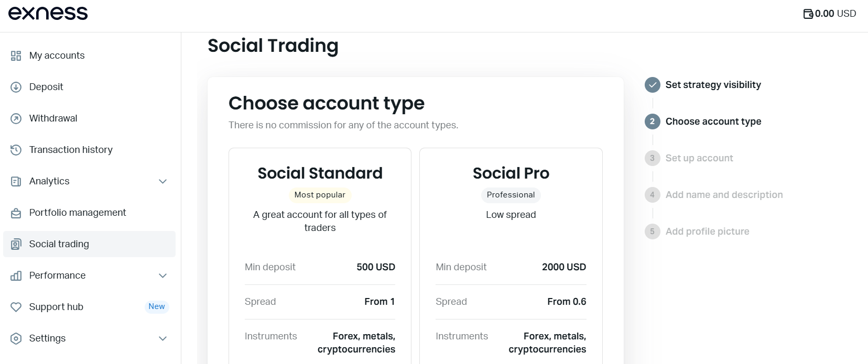The height and width of the screenshot is (364, 868).
Task: Return to completed Set strategy visibility step
Action: point(713,85)
